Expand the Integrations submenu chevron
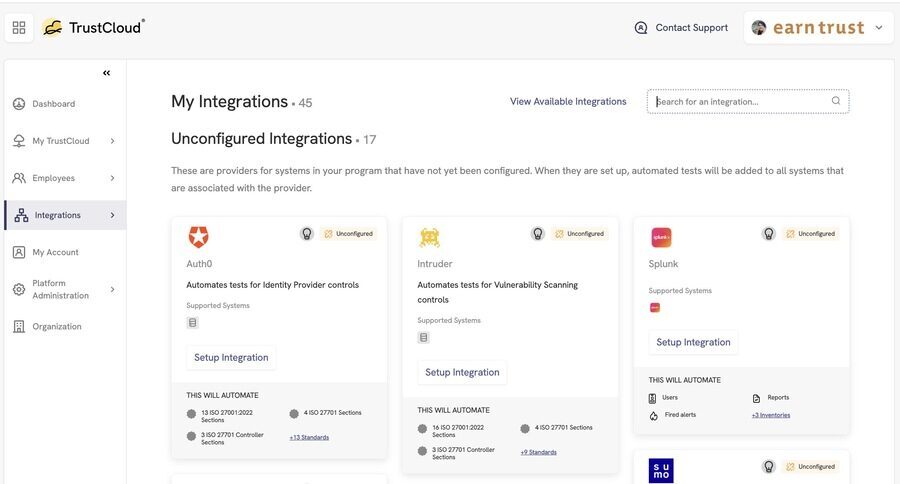 (x=112, y=215)
